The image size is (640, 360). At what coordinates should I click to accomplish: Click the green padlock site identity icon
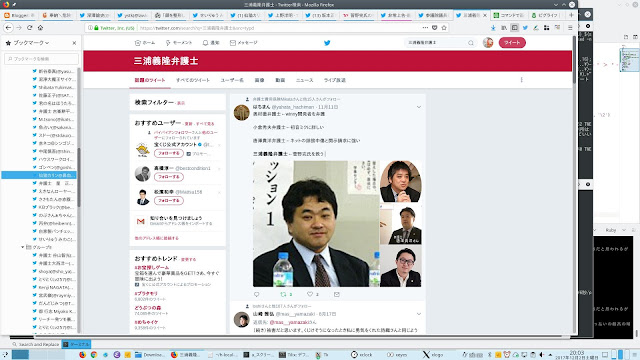pyautogui.click(x=96, y=28)
